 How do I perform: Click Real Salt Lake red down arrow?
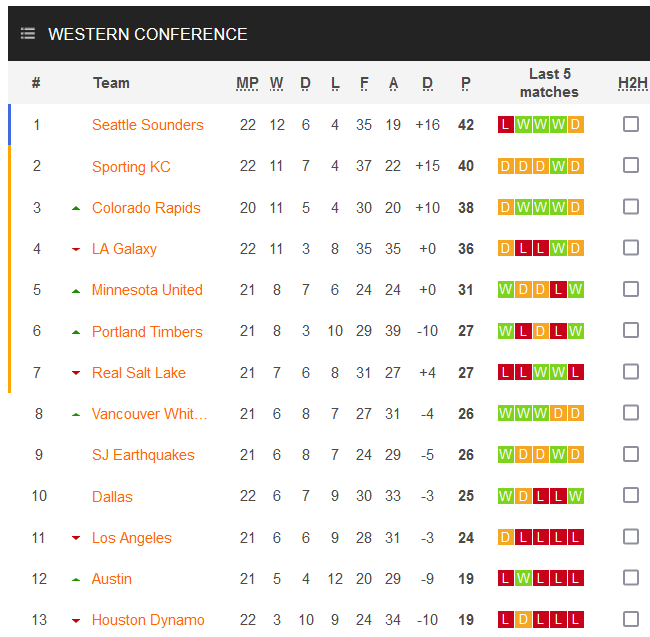pyautogui.click(x=76, y=374)
